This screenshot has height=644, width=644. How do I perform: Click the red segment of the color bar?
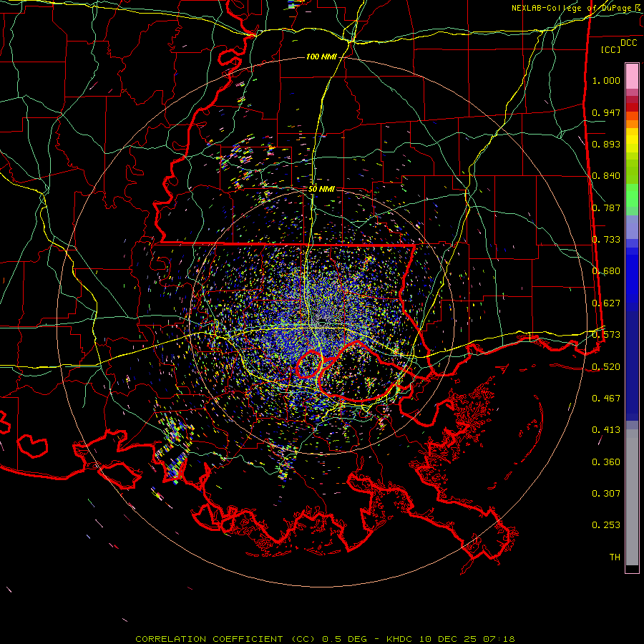[632, 107]
